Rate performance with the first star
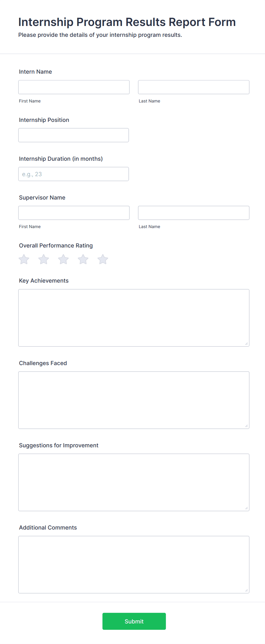This screenshot has width=265, height=644. tap(24, 259)
